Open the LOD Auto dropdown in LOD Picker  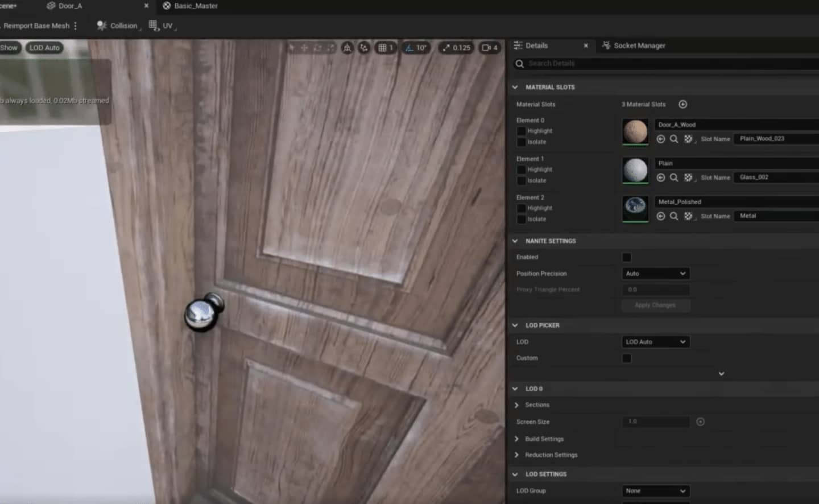click(656, 342)
